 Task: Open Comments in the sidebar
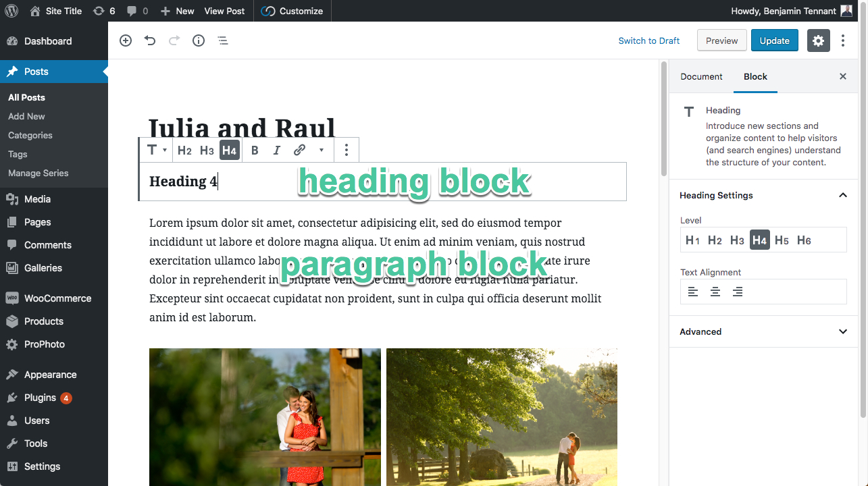point(54,245)
